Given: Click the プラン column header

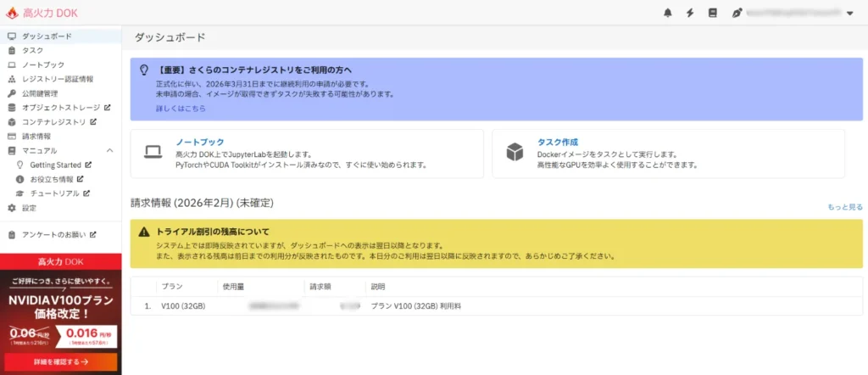Looking at the screenshot, I should coord(172,287).
